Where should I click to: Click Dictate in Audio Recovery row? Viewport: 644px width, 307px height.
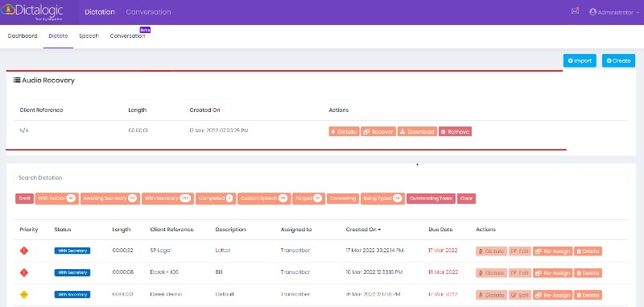point(345,131)
